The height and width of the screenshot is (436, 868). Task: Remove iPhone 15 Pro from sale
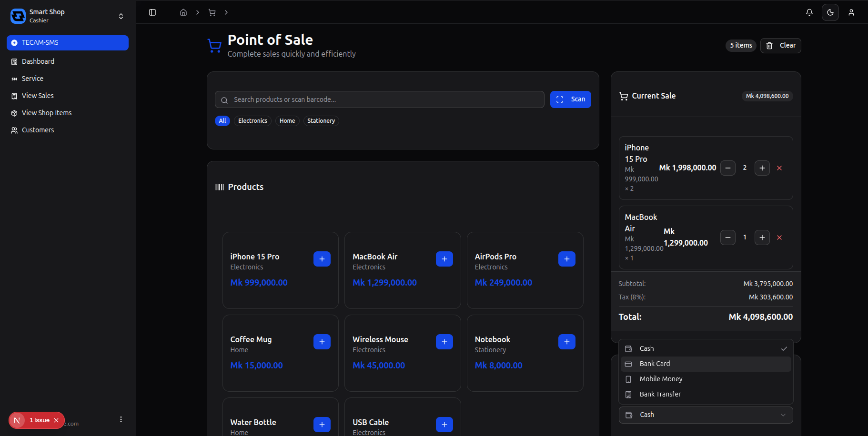click(x=779, y=168)
